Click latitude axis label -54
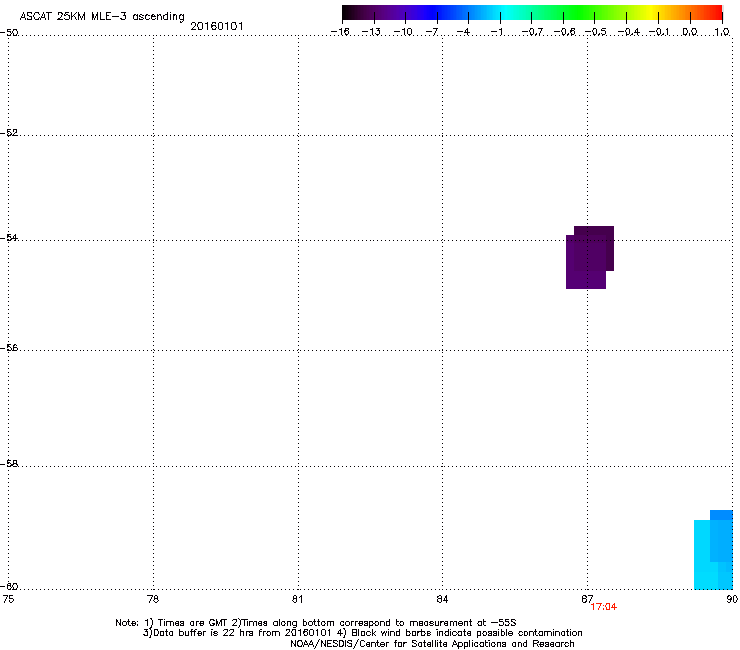The height and width of the screenshot is (650, 740). click(x=9, y=237)
